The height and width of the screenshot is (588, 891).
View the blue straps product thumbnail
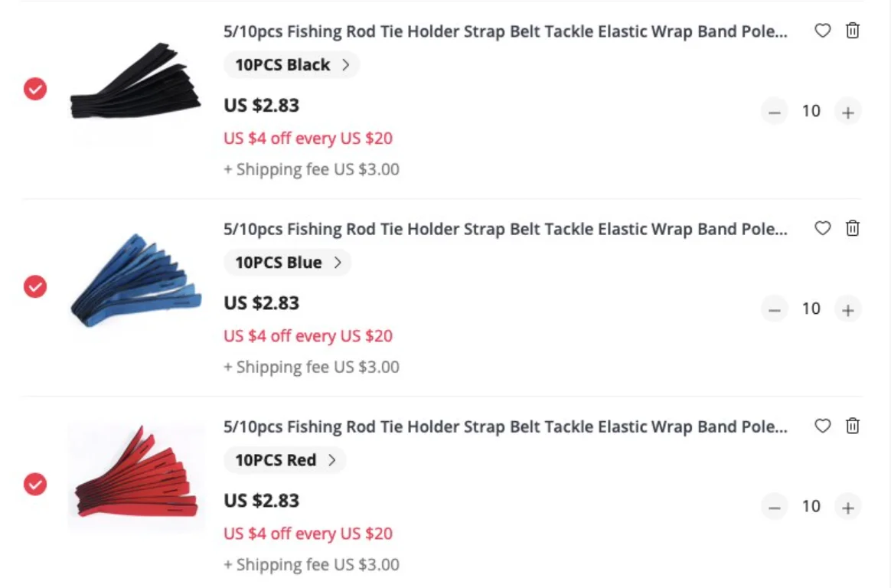pyautogui.click(x=136, y=281)
